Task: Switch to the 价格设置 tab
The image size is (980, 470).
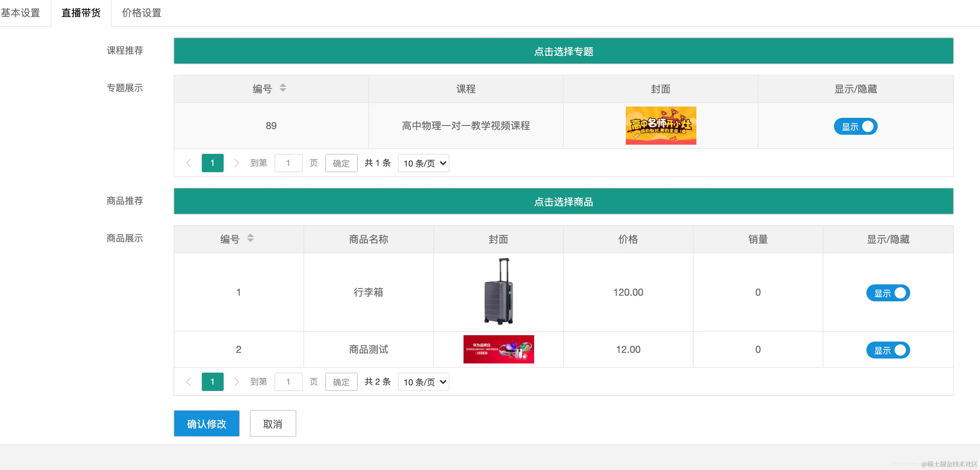Action: click(141, 13)
